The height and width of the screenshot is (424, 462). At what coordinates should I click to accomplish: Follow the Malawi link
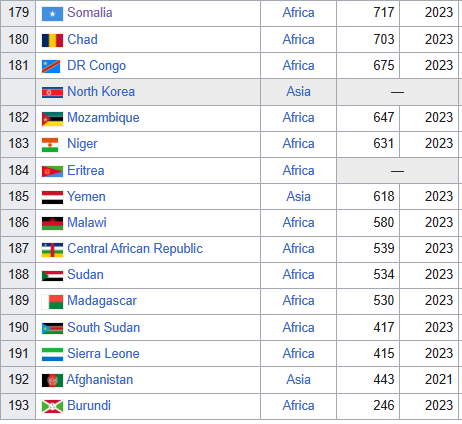[x=87, y=223]
